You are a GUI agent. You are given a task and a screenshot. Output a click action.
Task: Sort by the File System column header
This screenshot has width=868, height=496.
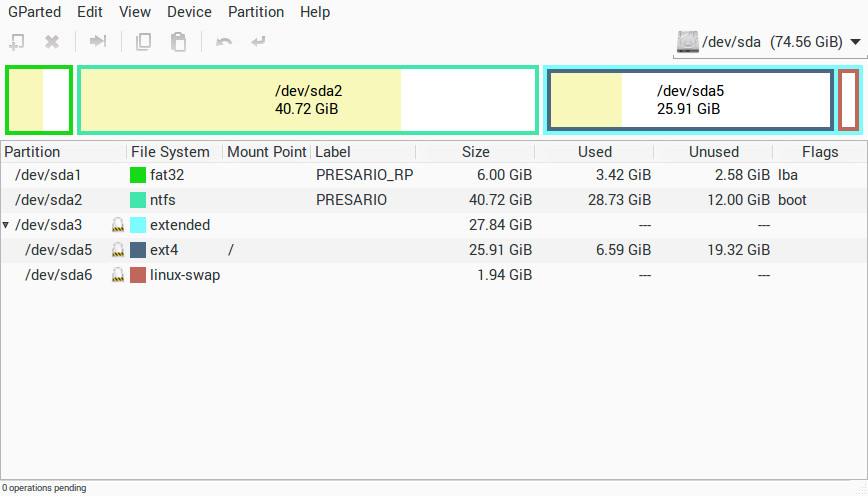coord(170,152)
